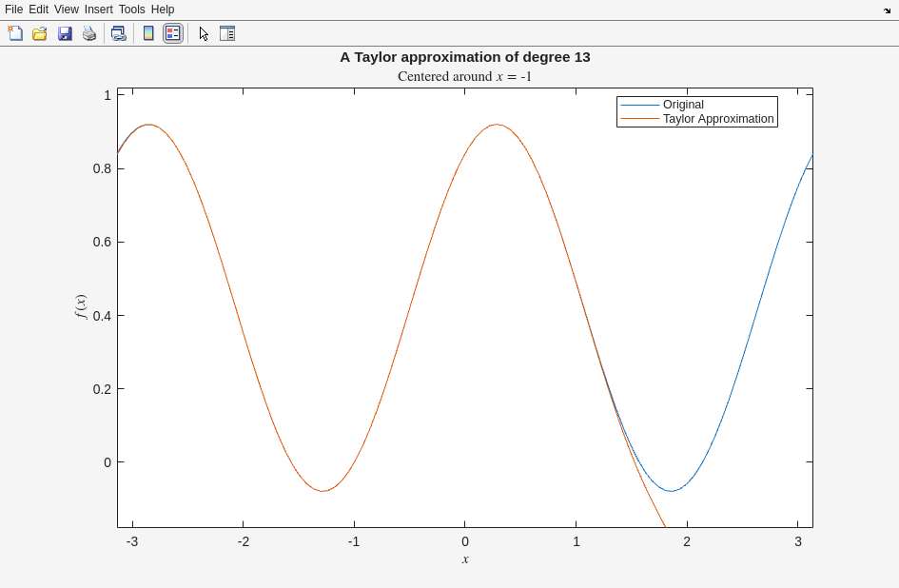899x588 pixels.
Task: Select the 'Taylor Approximation' legend entry
Action: pos(718,119)
